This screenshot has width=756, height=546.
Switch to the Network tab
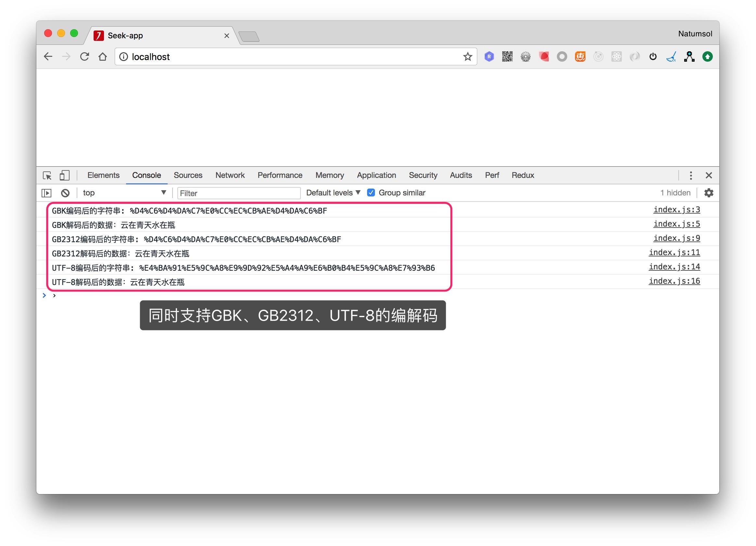click(x=230, y=176)
